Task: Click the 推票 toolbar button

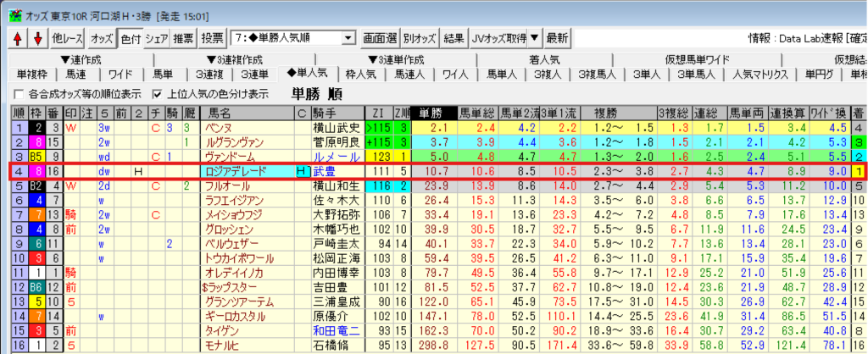Action: (x=184, y=38)
